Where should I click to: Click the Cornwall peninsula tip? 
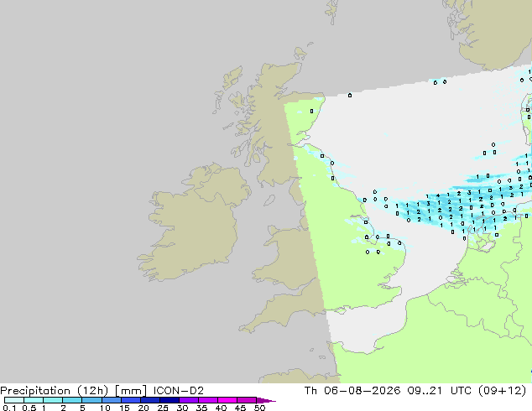pos(242,329)
